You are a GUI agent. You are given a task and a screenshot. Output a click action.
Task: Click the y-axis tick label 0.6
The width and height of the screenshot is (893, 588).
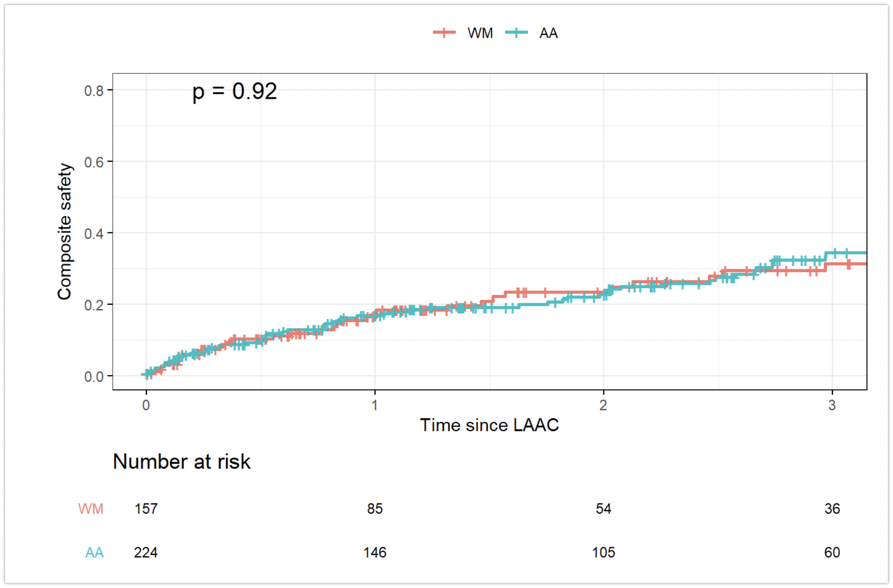(x=94, y=162)
